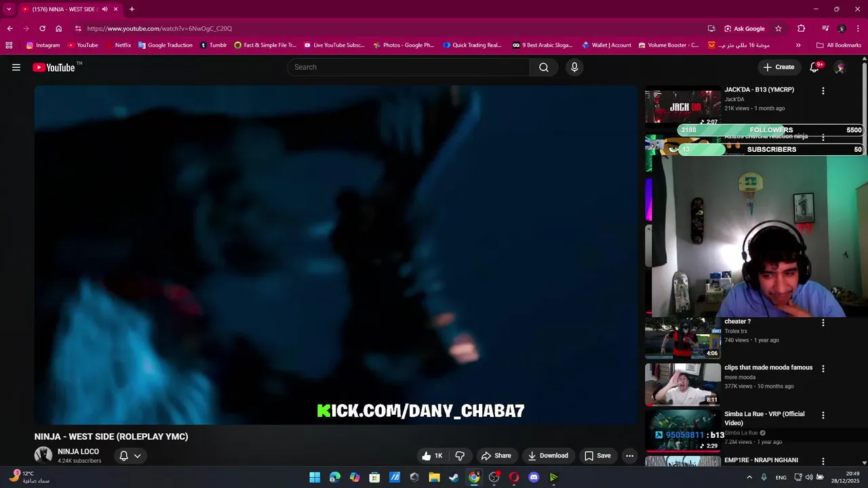This screenshot has width=868, height=488.
Task: Go to the YouTube home logo
Action: point(54,67)
